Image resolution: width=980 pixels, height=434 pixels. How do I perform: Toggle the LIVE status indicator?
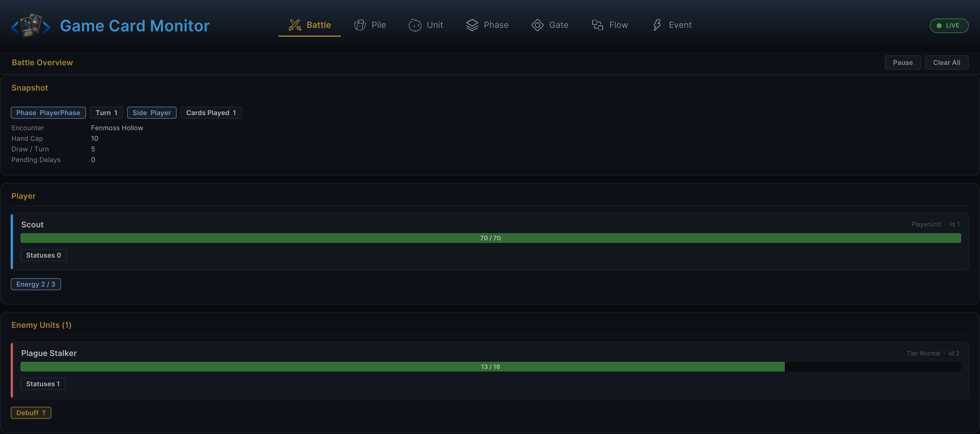point(949,25)
